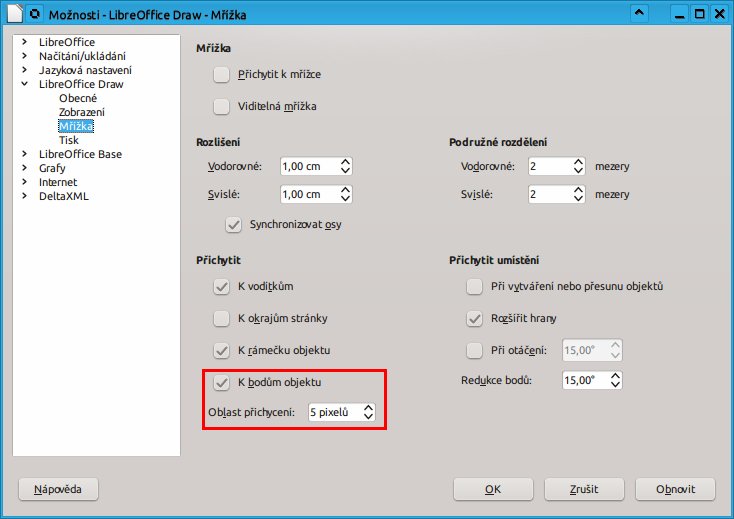
Task: Select Obecné under LibreOffice Draw
Action: 78,98
